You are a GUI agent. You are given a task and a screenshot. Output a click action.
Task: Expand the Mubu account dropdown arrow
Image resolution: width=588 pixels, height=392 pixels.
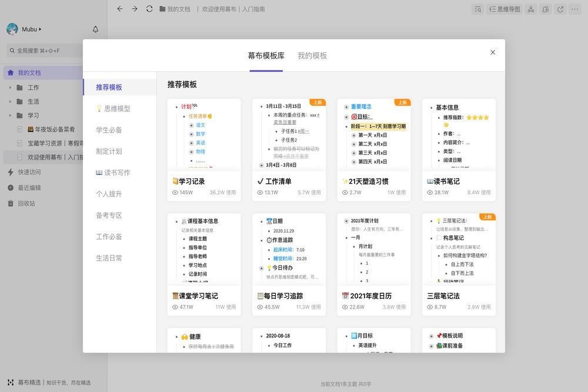40,29
